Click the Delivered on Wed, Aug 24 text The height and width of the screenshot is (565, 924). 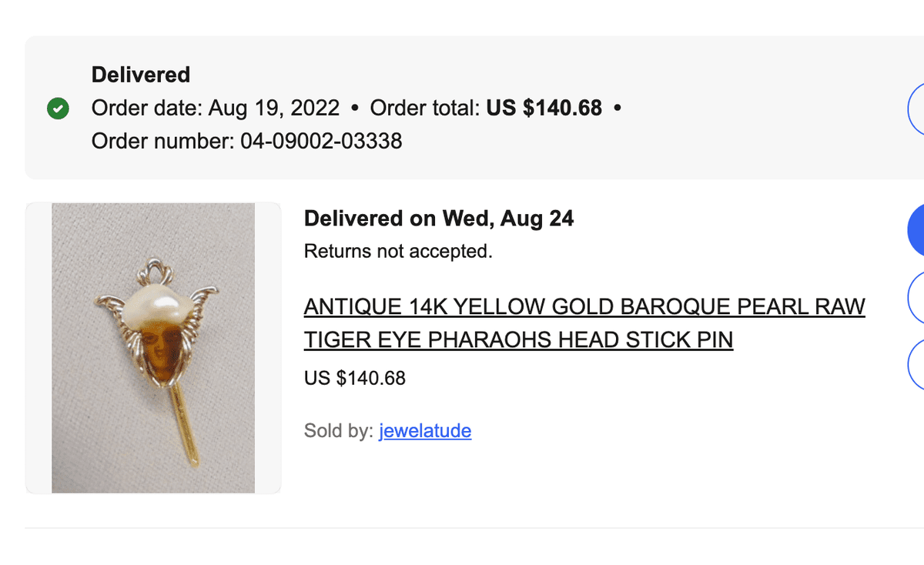point(439,219)
